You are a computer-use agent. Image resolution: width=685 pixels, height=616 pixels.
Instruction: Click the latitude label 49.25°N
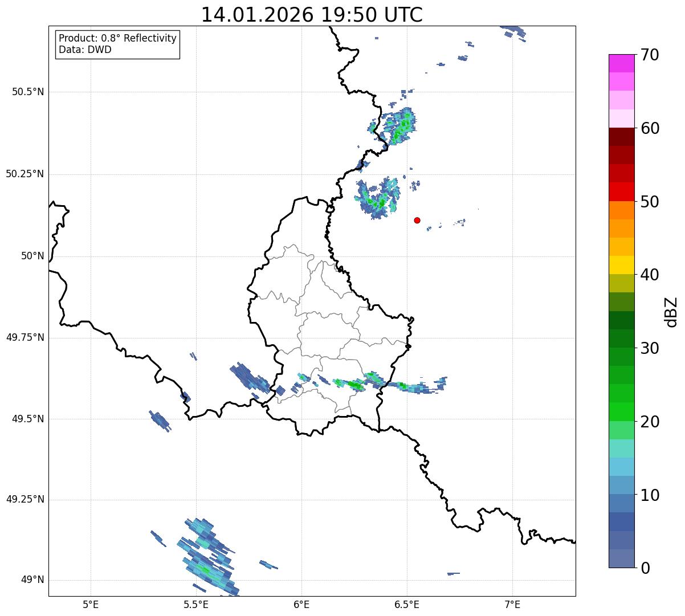(25, 500)
